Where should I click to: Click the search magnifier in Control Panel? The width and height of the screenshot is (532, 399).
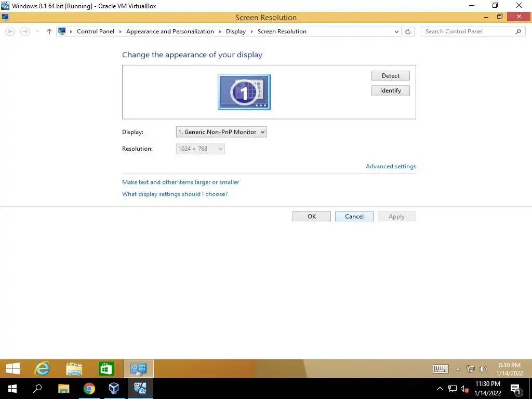518,32
